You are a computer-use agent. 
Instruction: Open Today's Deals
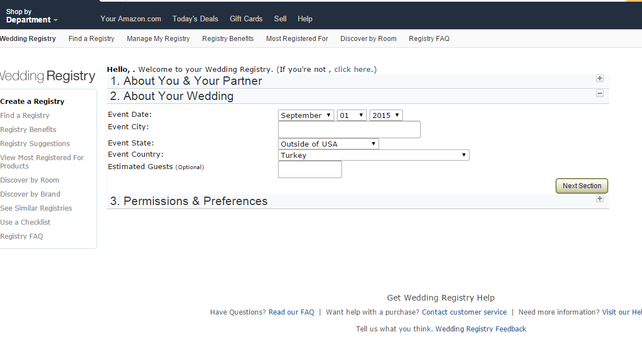(195, 19)
